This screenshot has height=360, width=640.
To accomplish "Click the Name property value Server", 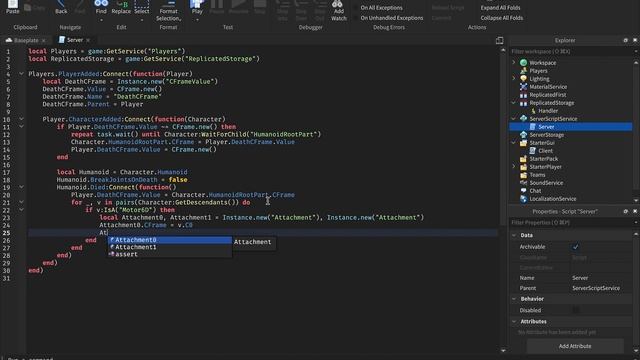I will (x=580, y=278).
